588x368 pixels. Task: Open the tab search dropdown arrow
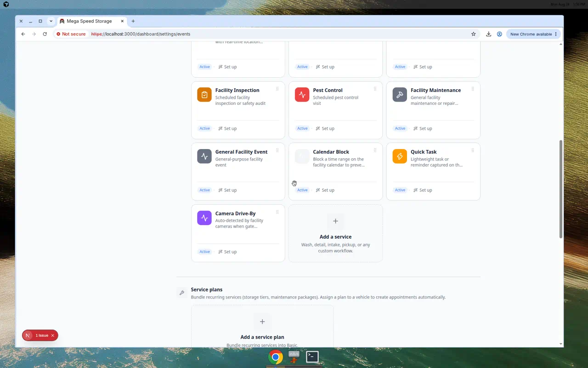point(51,21)
